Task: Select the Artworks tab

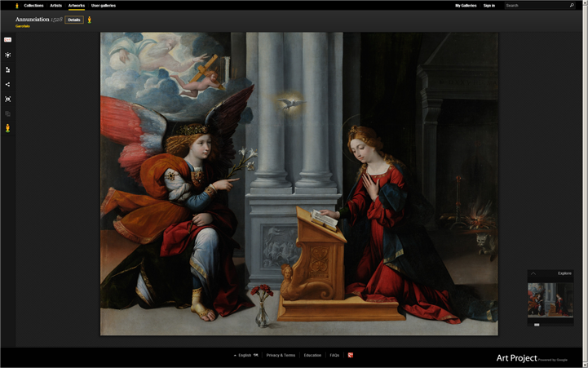Action: tap(77, 6)
